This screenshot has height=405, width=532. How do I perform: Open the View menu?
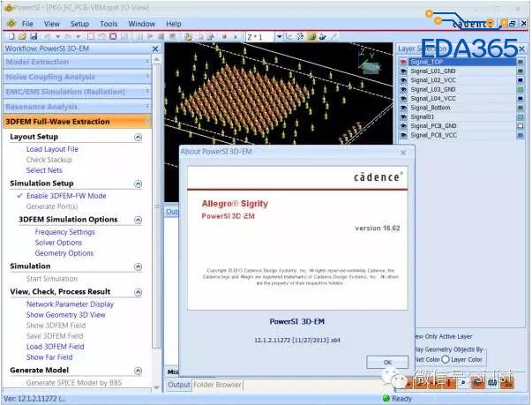pyautogui.click(x=51, y=24)
